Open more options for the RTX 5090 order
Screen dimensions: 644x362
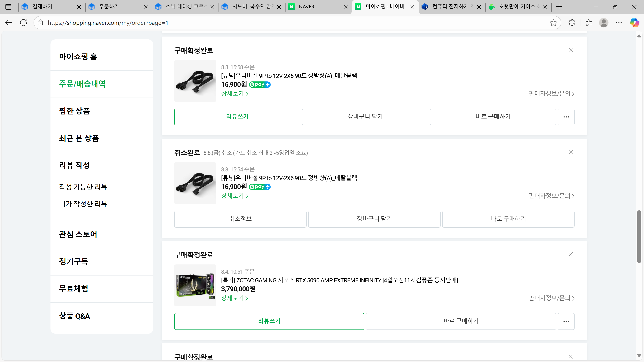point(566,321)
